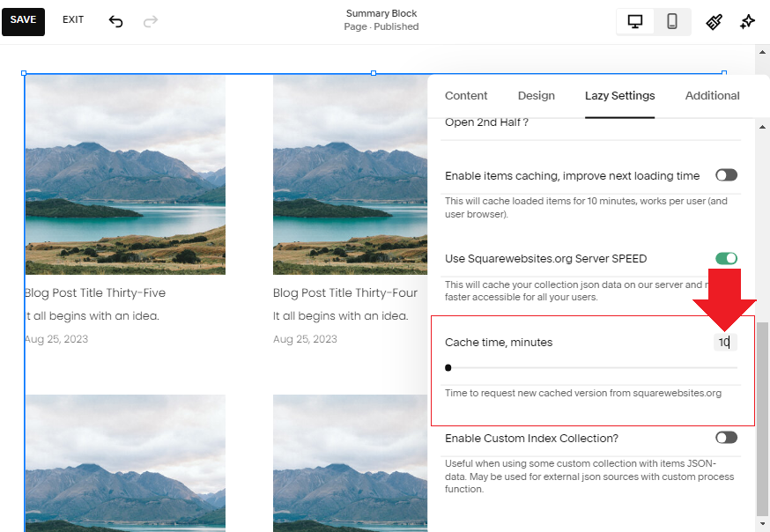Image resolution: width=770 pixels, height=532 pixels.
Task: Open the site styles paintbrush icon
Action: (714, 22)
